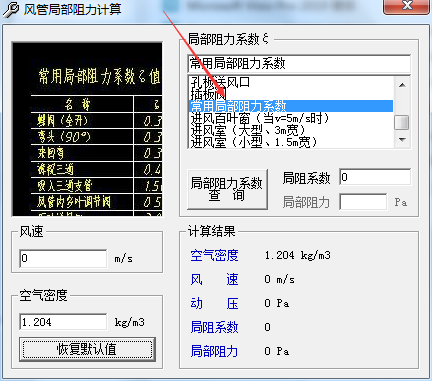Click the 局部阻力系数查询 button
The width and height of the screenshot is (432, 381).
click(227, 189)
